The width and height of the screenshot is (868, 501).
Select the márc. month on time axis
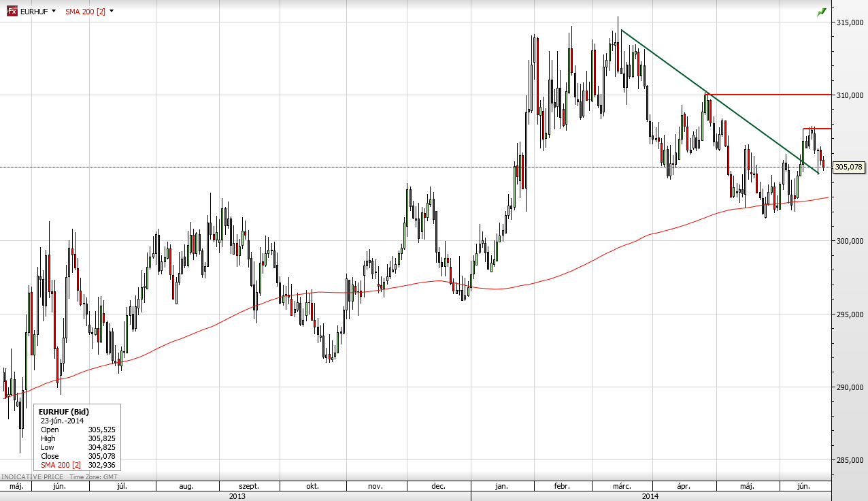(x=622, y=487)
